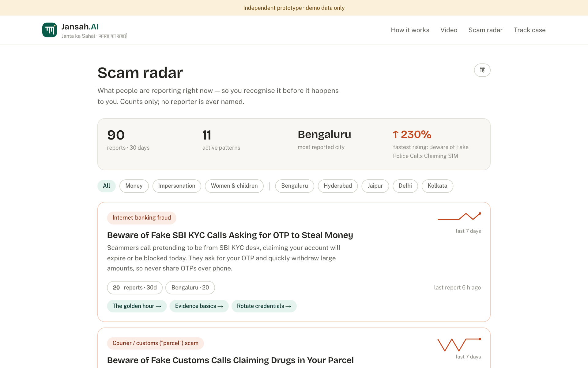Click the 7-day sparkline on the SBI KYC card
This screenshot has height=368, width=588.
coord(459,217)
